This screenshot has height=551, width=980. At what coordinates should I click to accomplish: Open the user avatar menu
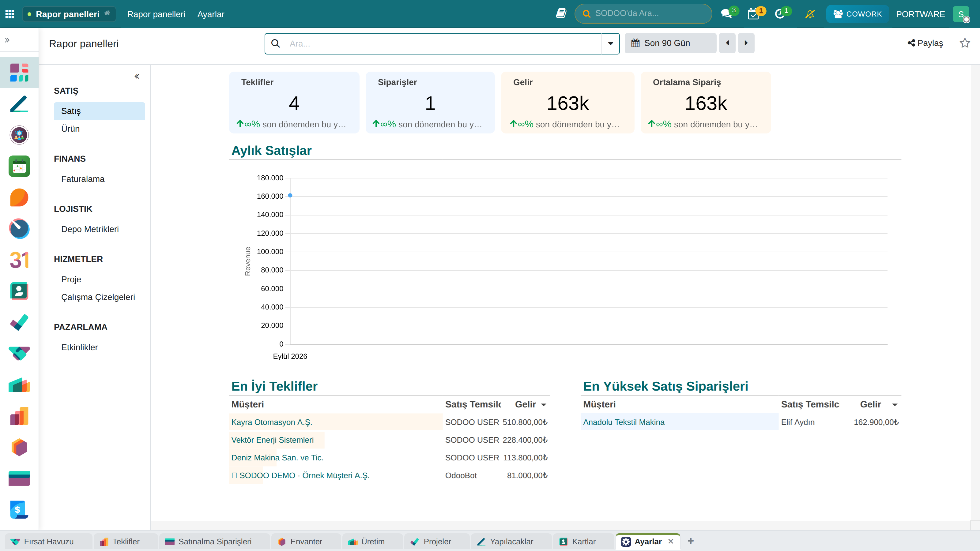tap(961, 14)
